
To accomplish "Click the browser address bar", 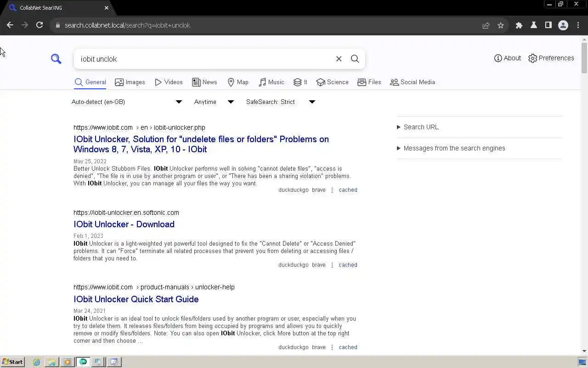I will [x=271, y=25].
